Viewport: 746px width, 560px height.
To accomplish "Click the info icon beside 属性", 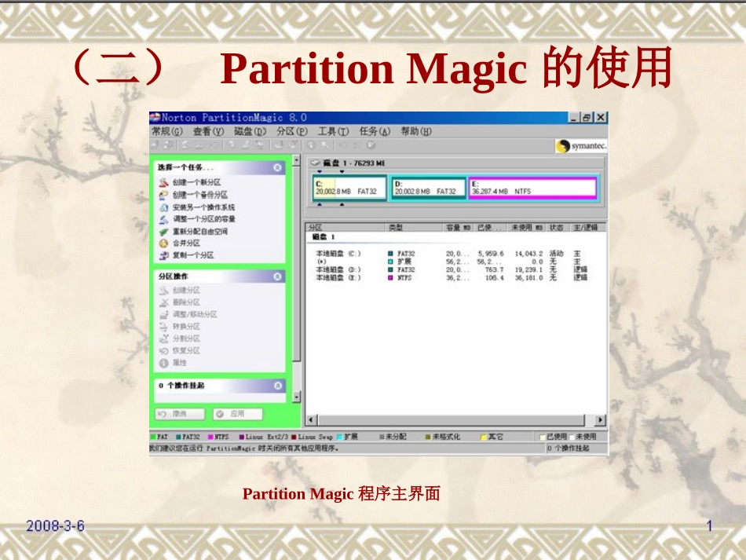I will click(163, 363).
